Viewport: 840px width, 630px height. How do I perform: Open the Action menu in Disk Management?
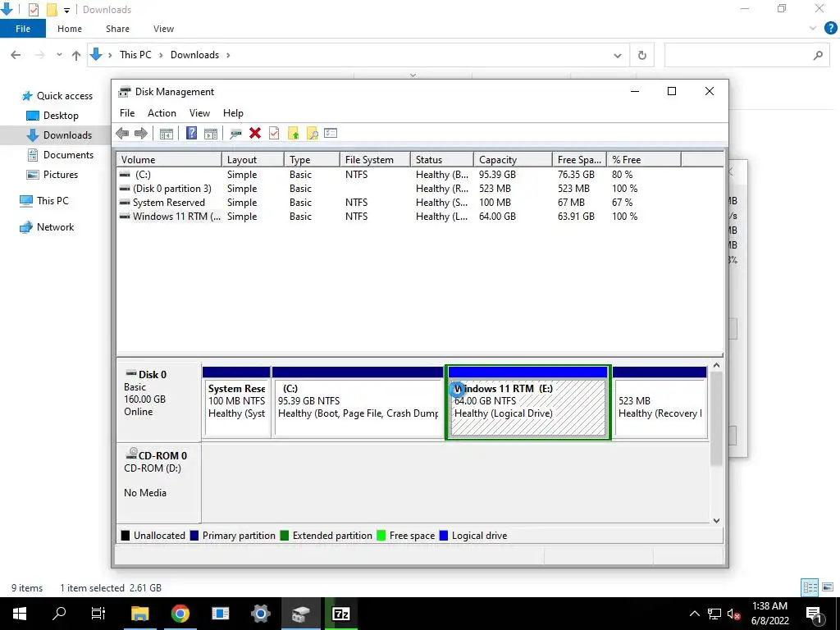(162, 113)
